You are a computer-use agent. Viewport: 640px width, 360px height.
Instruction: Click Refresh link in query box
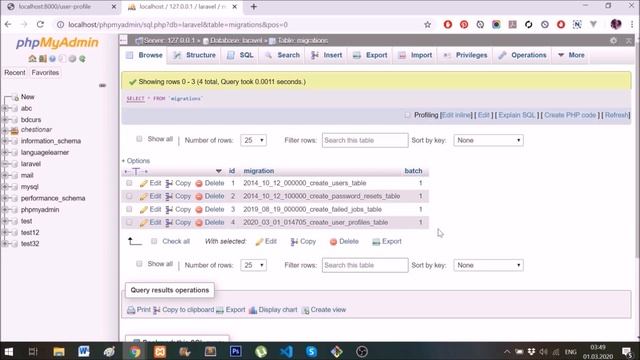pos(616,115)
